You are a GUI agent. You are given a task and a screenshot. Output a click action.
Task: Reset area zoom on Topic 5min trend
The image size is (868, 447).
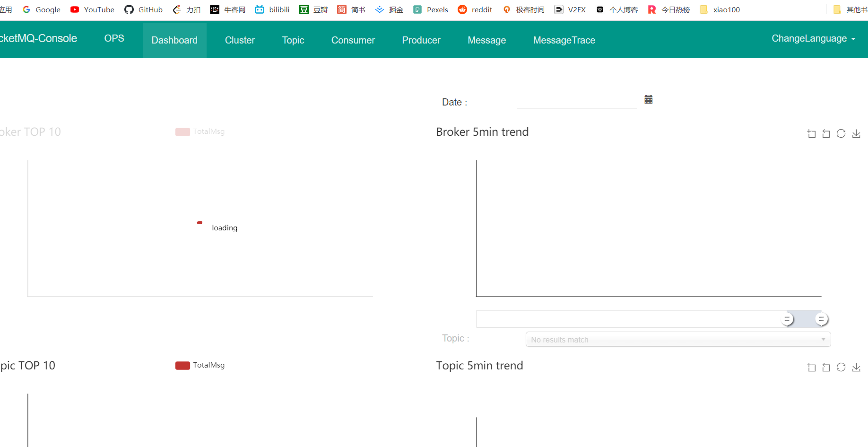pos(826,368)
